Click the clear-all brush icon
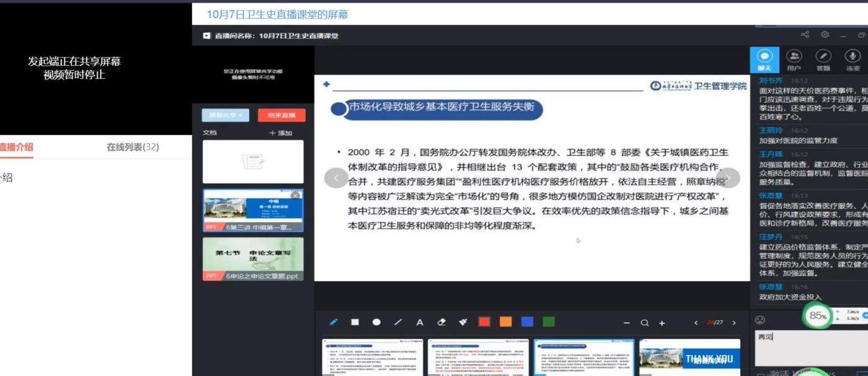Screen dimensions: 868x376 (x=463, y=322)
